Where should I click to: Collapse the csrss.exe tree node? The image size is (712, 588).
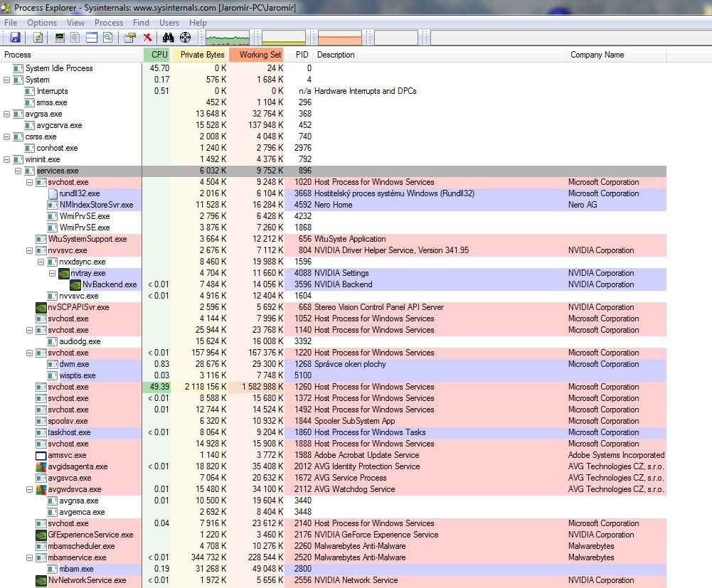(x=7, y=137)
